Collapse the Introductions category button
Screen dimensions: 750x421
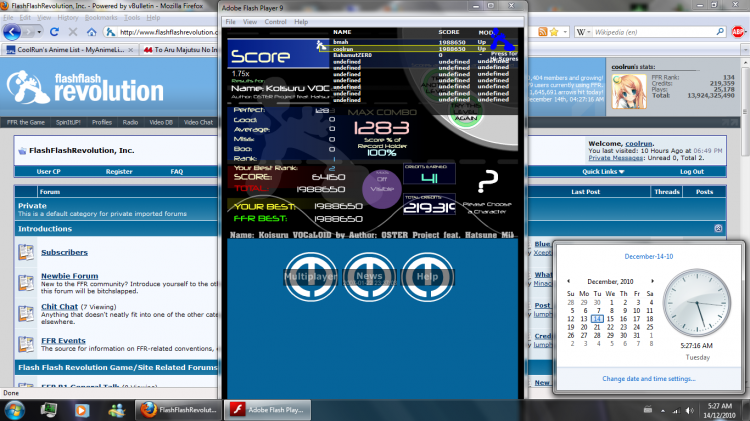[x=718, y=229]
